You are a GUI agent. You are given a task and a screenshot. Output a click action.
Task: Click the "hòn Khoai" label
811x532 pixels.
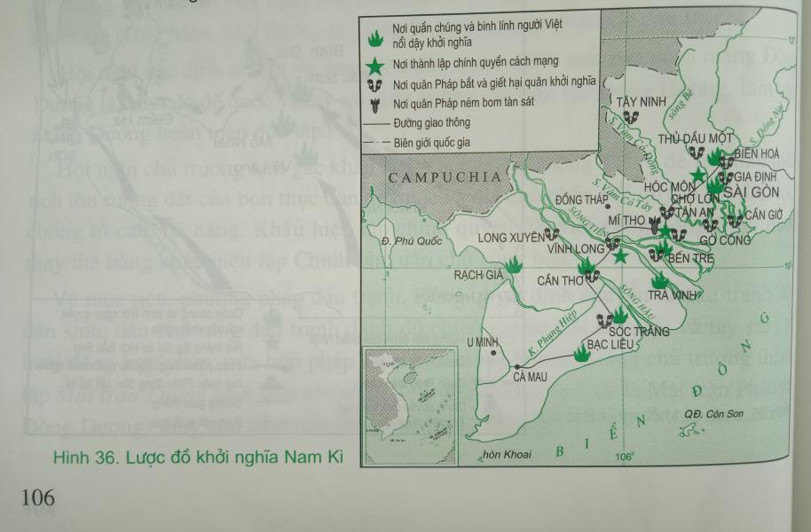(507, 455)
